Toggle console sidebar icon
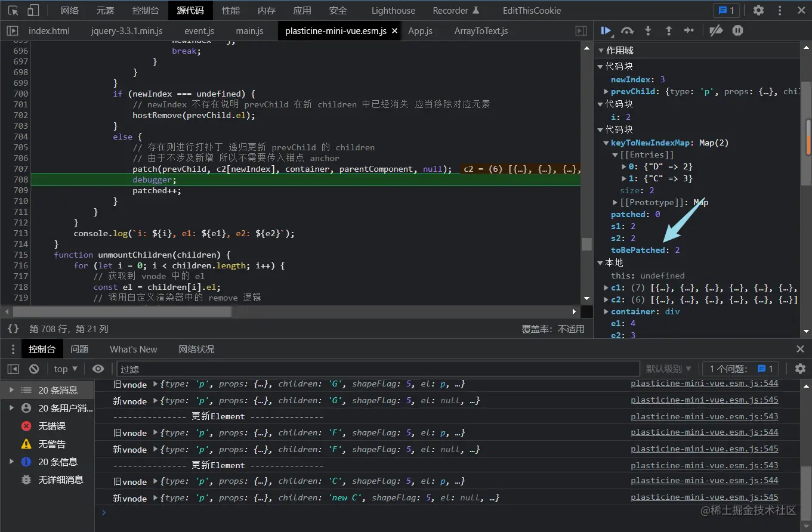Image resolution: width=812 pixels, height=532 pixels. (13, 369)
